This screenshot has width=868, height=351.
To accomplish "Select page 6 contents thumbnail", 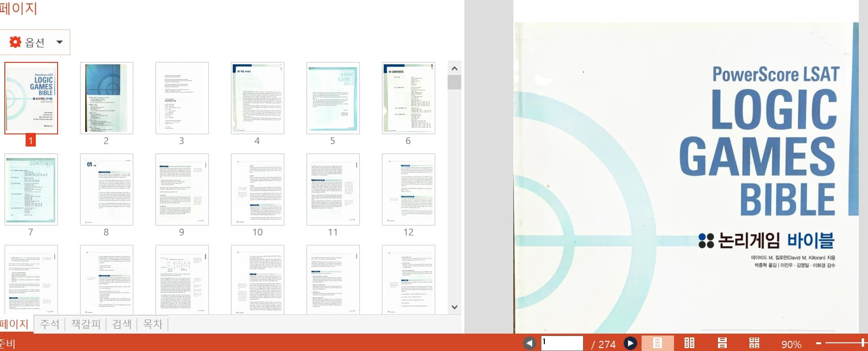I will (x=408, y=98).
